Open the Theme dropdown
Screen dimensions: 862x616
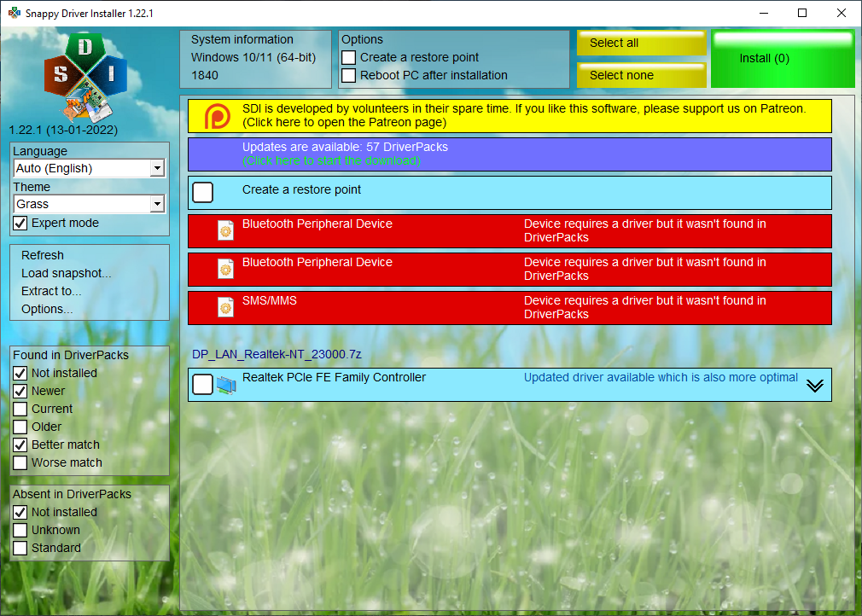click(89, 204)
